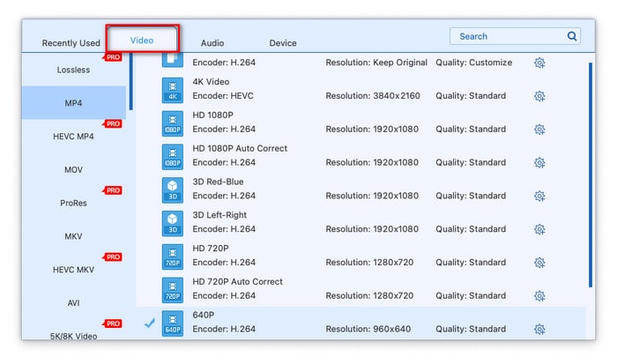Open settings gear for 3D Left-Right preset
The height and width of the screenshot is (364, 617).
[539, 229]
